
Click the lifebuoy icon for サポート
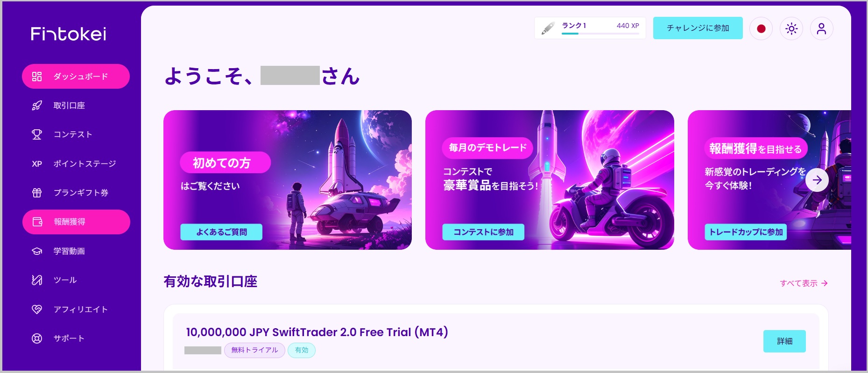tap(37, 338)
